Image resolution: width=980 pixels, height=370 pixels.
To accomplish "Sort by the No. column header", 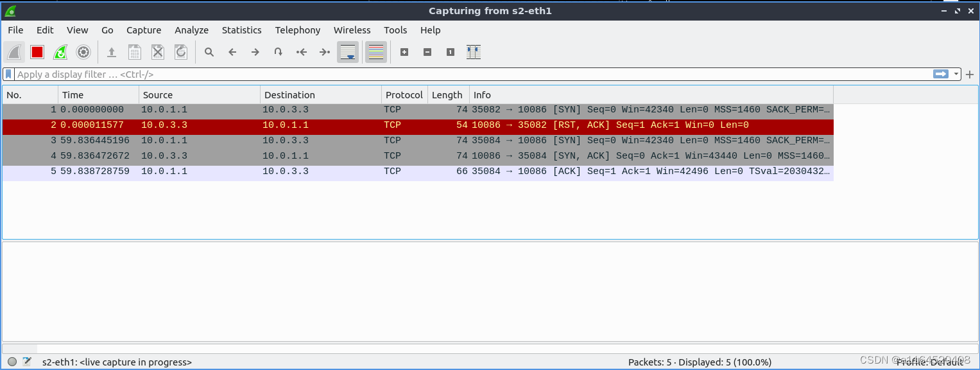I will tap(30, 95).
